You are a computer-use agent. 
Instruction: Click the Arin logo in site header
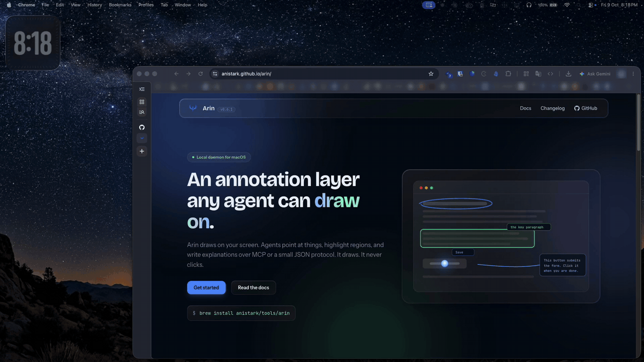click(193, 108)
